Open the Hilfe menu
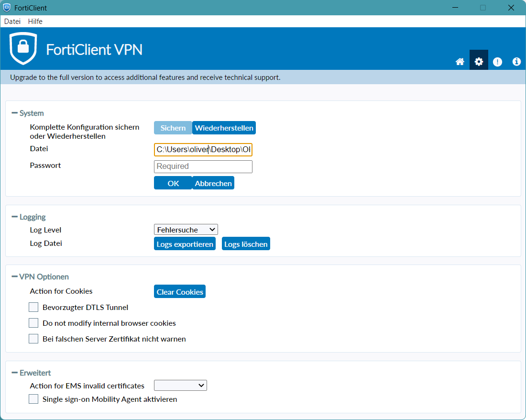526x420 pixels. point(35,22)
